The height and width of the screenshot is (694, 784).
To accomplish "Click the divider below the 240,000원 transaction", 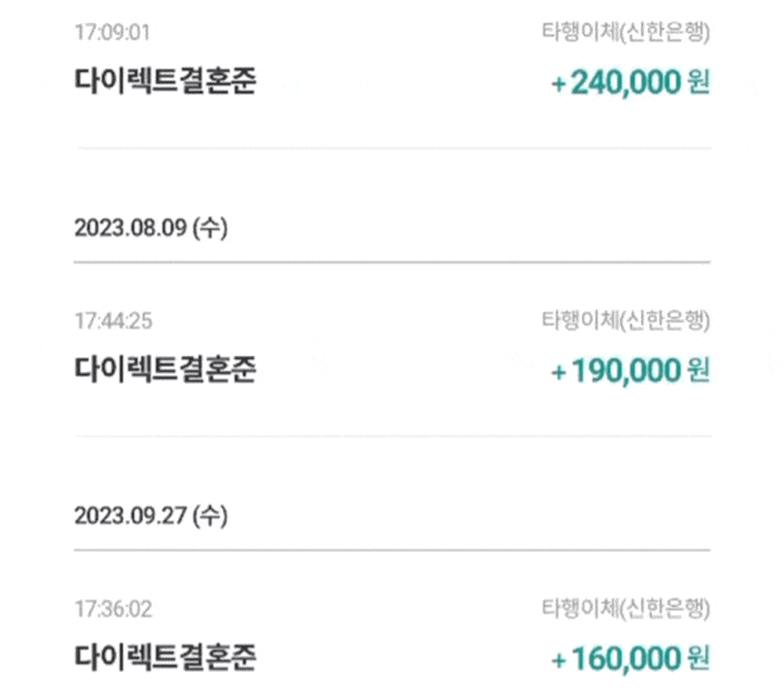I will pyautogui.click(x=392, y=147).
